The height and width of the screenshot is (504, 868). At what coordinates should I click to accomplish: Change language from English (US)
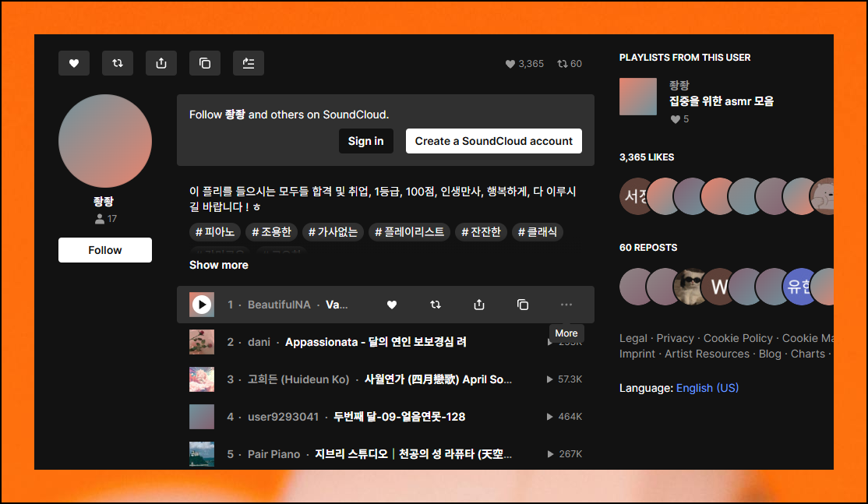coord(707,388)
